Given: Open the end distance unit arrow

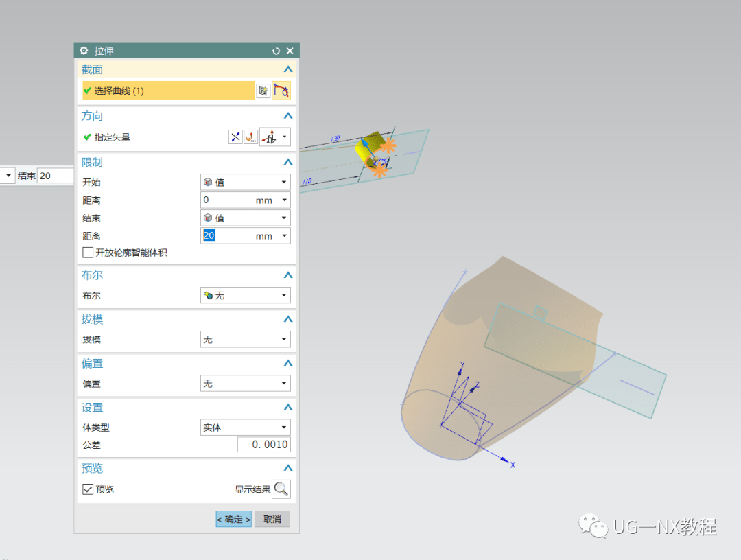Looking at the screenshot, I should click(285, 235).
